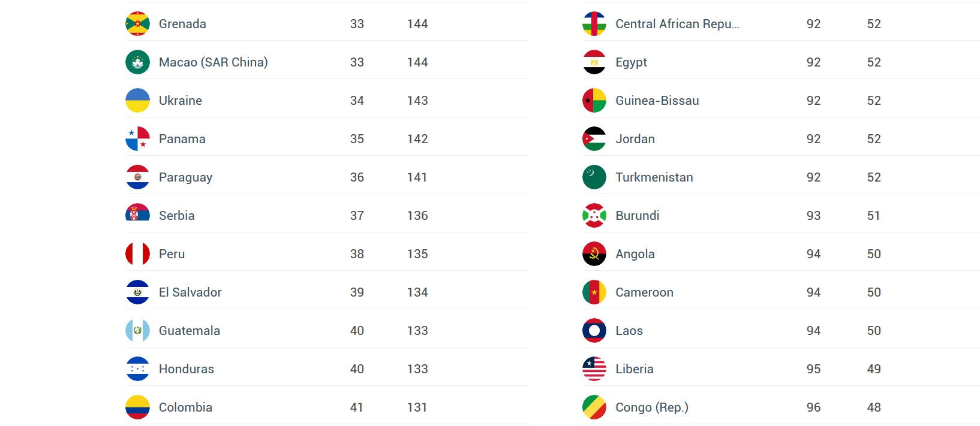
Task: Click the Macao flag icon
Action: (x=137, y=62)
